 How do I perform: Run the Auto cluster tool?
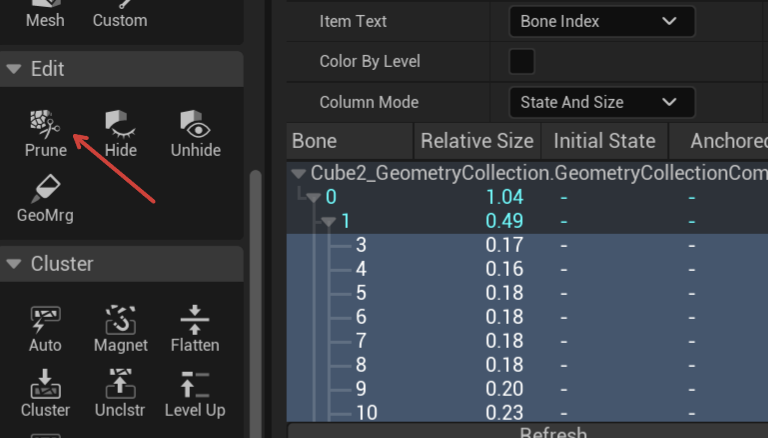(x=45, y=321)
